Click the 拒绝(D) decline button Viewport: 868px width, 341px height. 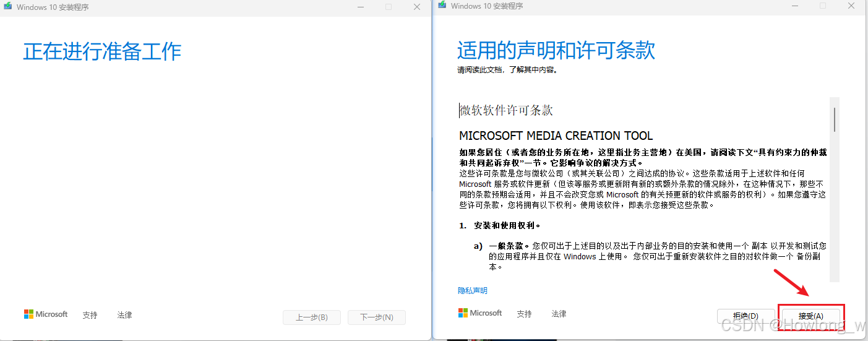click(x=746, y=316)
